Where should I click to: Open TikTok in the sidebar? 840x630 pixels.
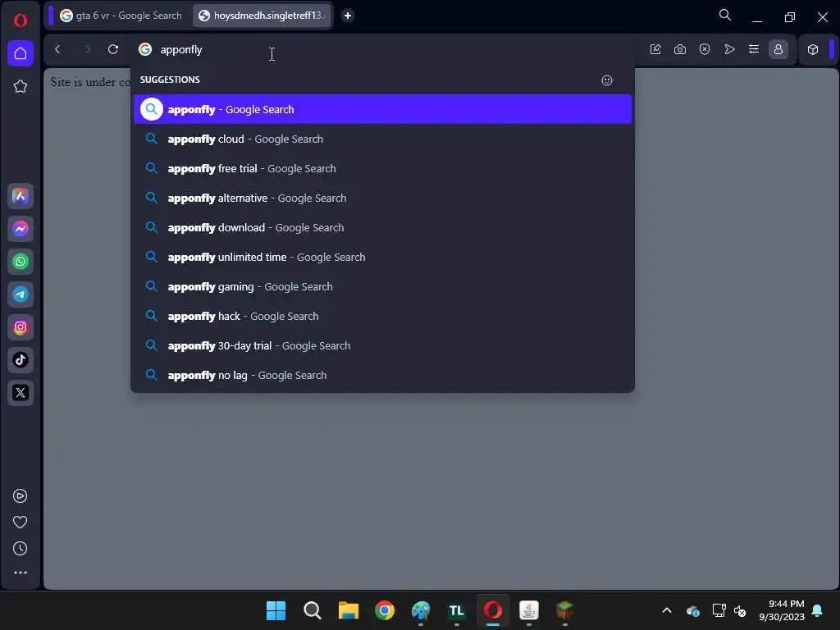tap(21, 360)
